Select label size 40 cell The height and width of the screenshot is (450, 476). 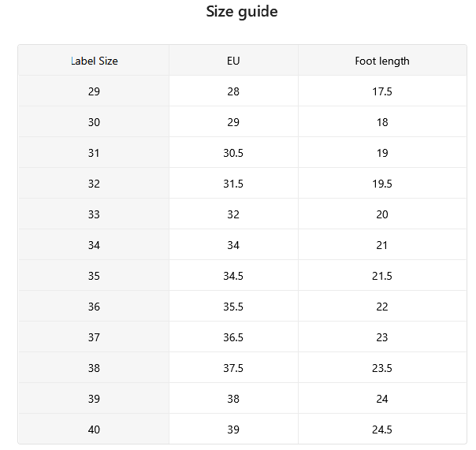click(94, 429)
